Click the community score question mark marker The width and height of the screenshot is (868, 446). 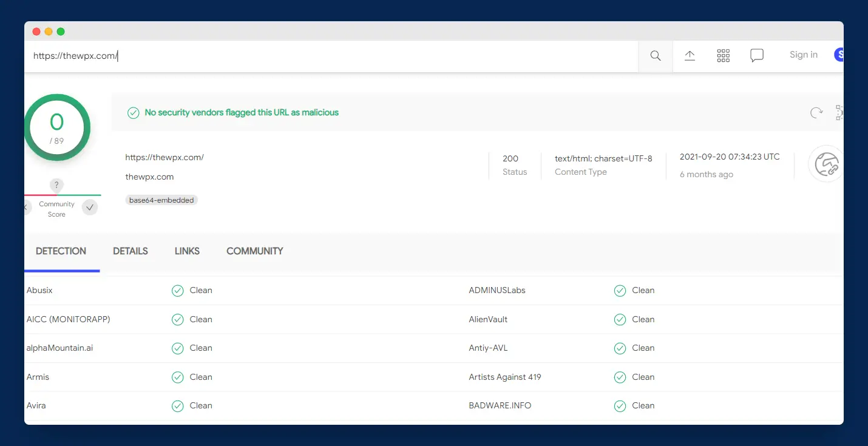click(x=56, y=186)
